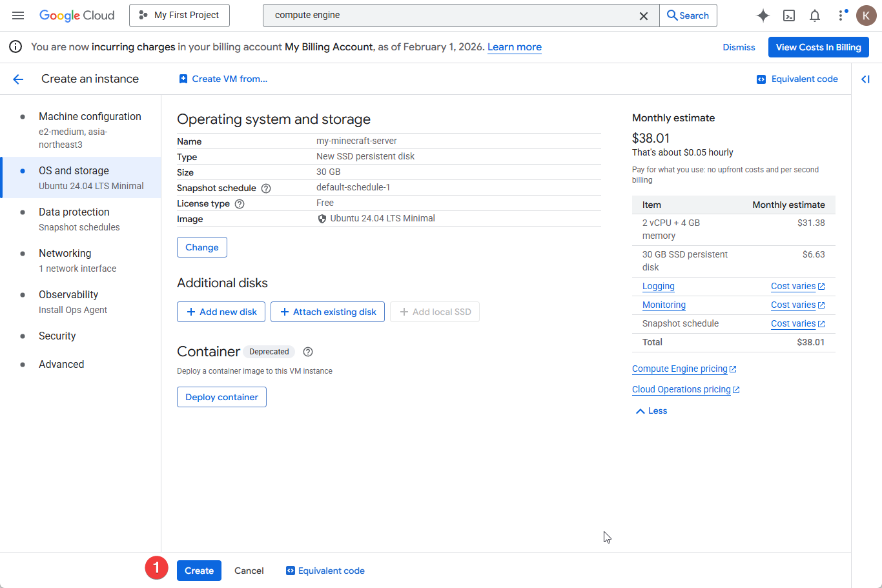The width and height of the screenshot is (882, 588).
Task: Open Networking section
Action: tap(81, 260)
